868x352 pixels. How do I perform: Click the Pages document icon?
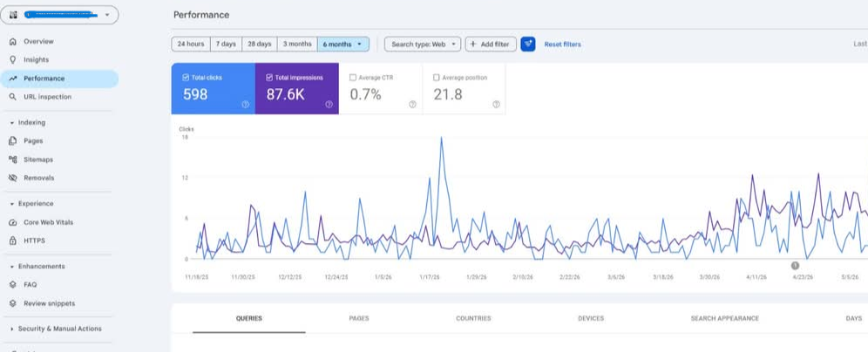coord(13,141)
